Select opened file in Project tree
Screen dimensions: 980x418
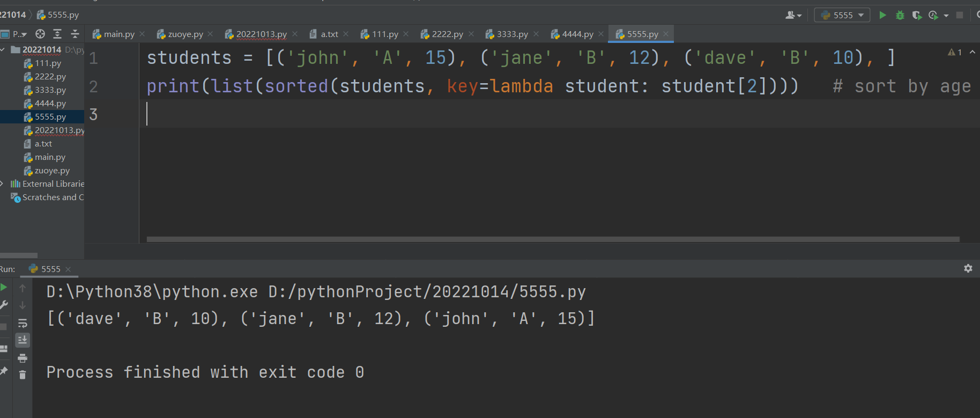pyautogui.click(x=40, y=34)
